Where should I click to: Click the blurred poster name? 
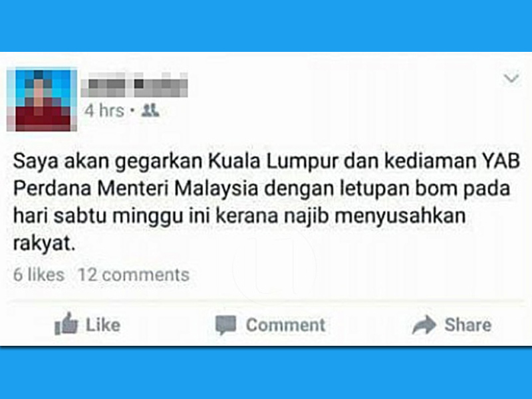click(134, 85)
